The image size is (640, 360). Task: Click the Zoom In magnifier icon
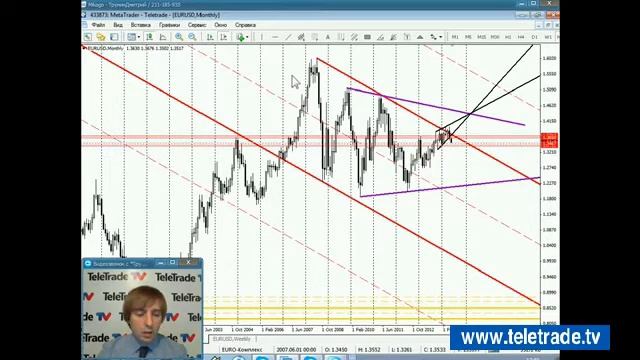[179, 37]
